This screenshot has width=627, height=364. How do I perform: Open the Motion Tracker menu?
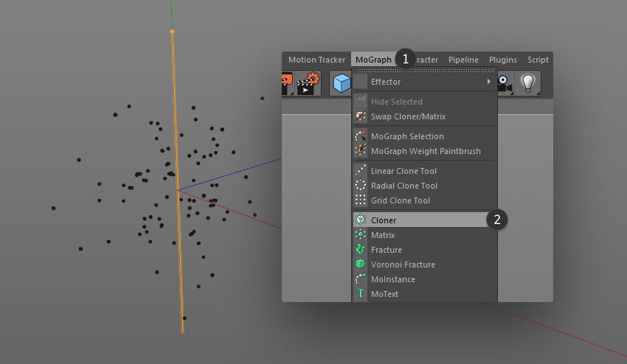(x=316, y=60)
